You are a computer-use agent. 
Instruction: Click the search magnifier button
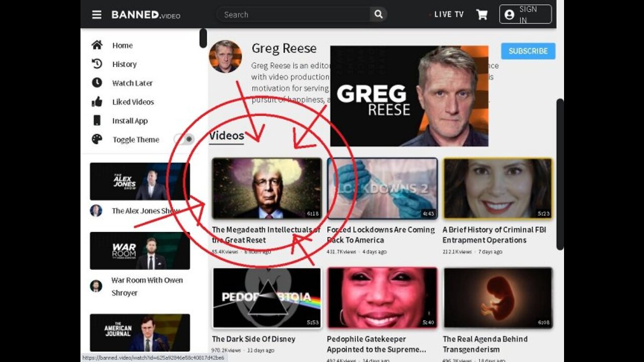point(378,15)
